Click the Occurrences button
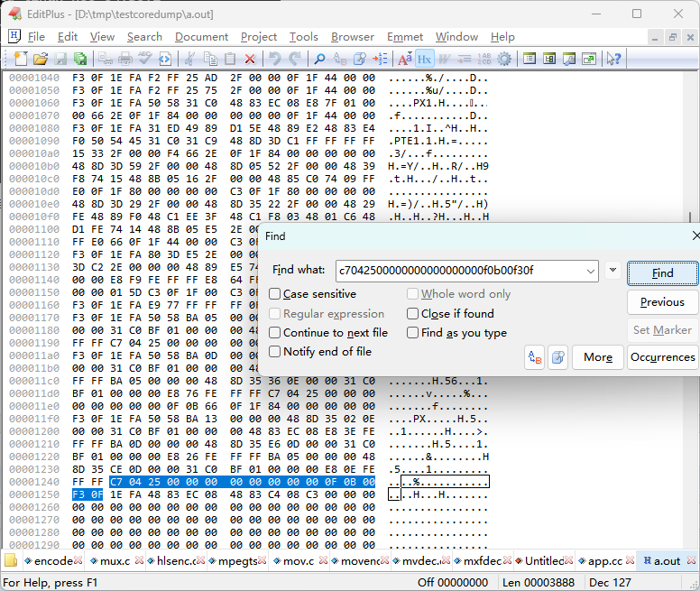The image size is (700, 591). pos(662,357)
